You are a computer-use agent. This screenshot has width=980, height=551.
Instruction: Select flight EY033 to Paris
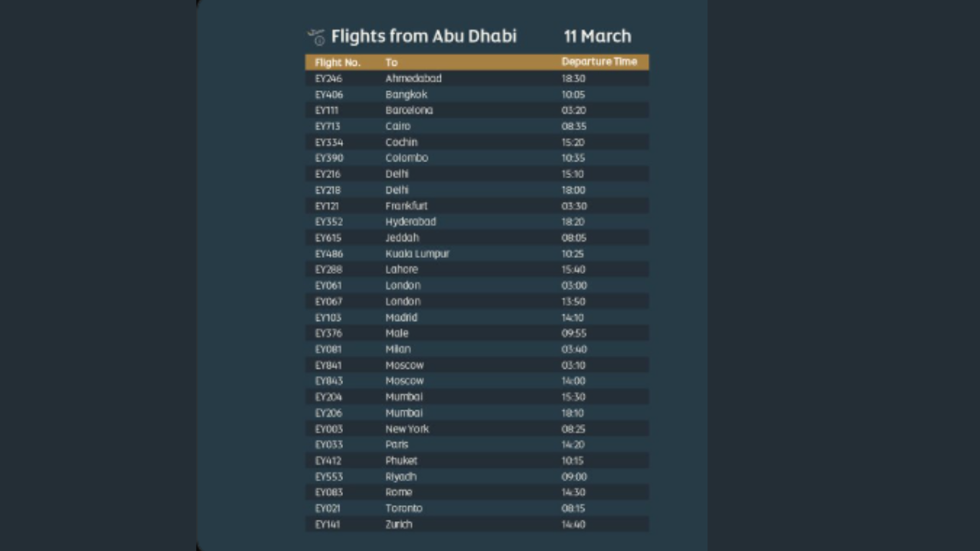tap(329, 445)
